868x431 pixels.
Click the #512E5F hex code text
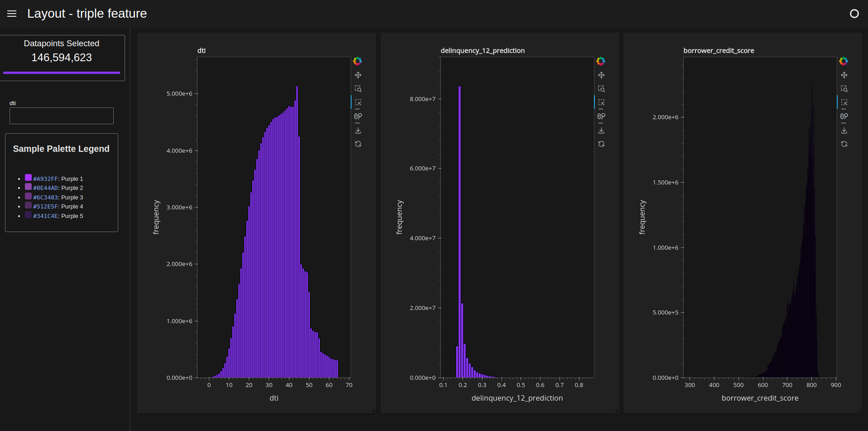(x=46, y=207)
